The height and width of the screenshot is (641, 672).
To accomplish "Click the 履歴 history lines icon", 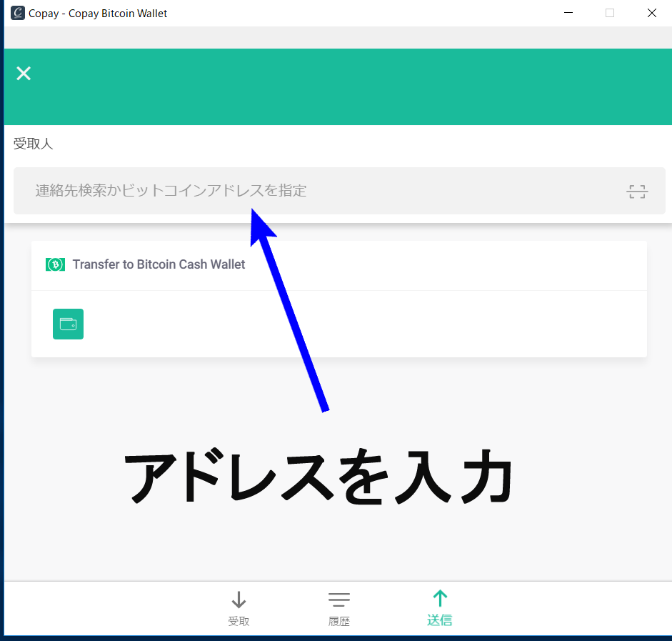I will click(338, 600).
